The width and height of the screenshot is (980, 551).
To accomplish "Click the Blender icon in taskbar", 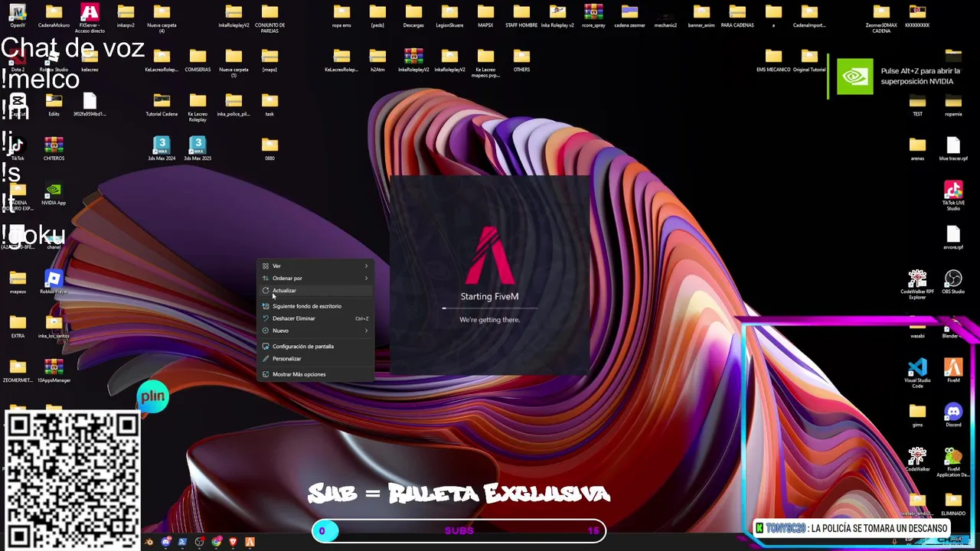I will click(x=149, y=542).
